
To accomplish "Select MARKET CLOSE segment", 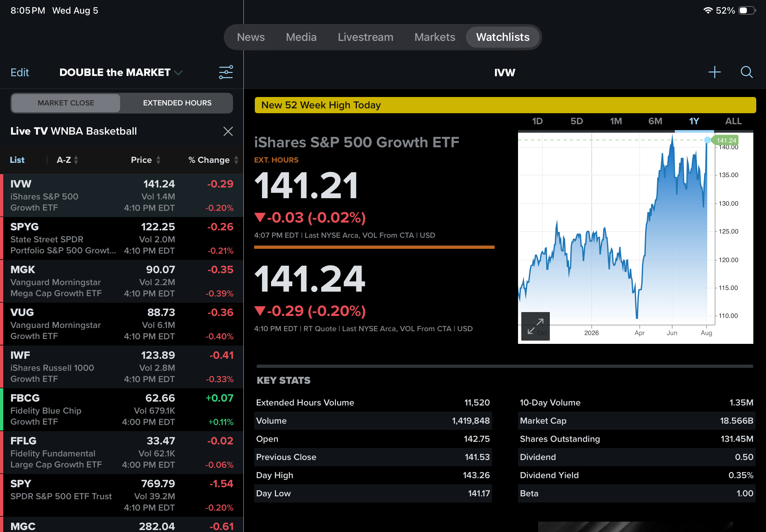I will 66,103.
